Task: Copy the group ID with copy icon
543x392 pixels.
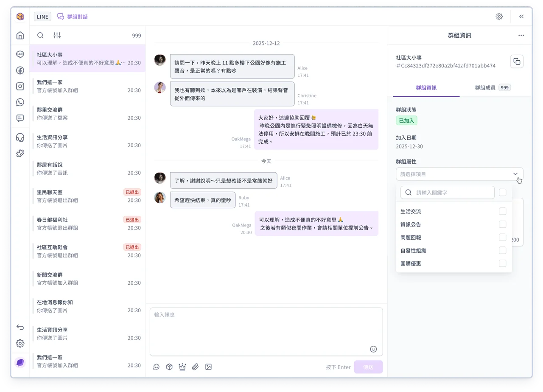Action: (x=517, y=61)
